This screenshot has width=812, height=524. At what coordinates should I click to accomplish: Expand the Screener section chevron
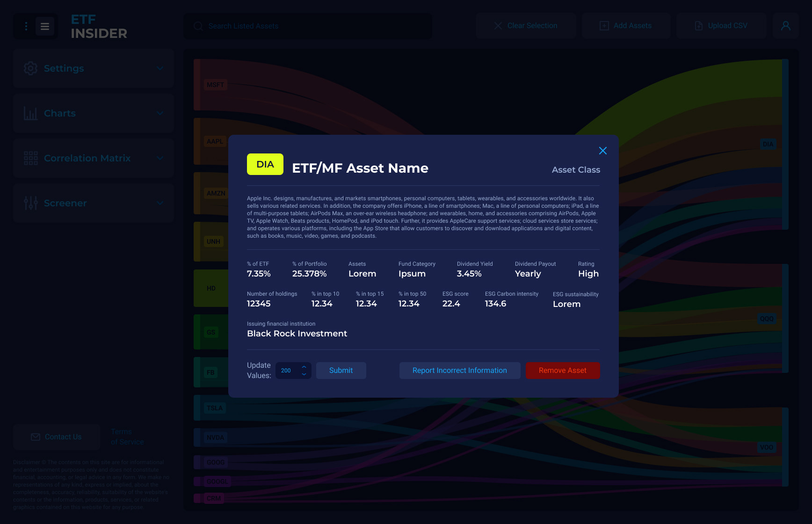pyautogui.click(x=160, y=203)
